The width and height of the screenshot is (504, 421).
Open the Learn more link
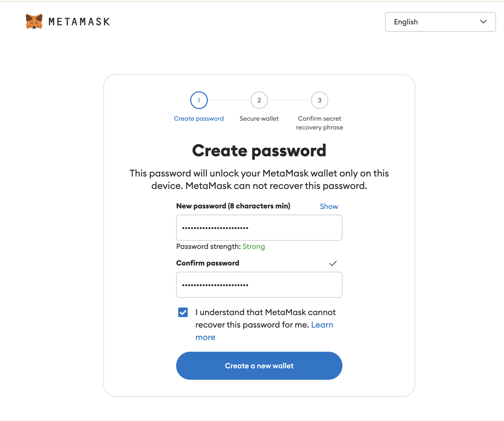click(322, 325)
